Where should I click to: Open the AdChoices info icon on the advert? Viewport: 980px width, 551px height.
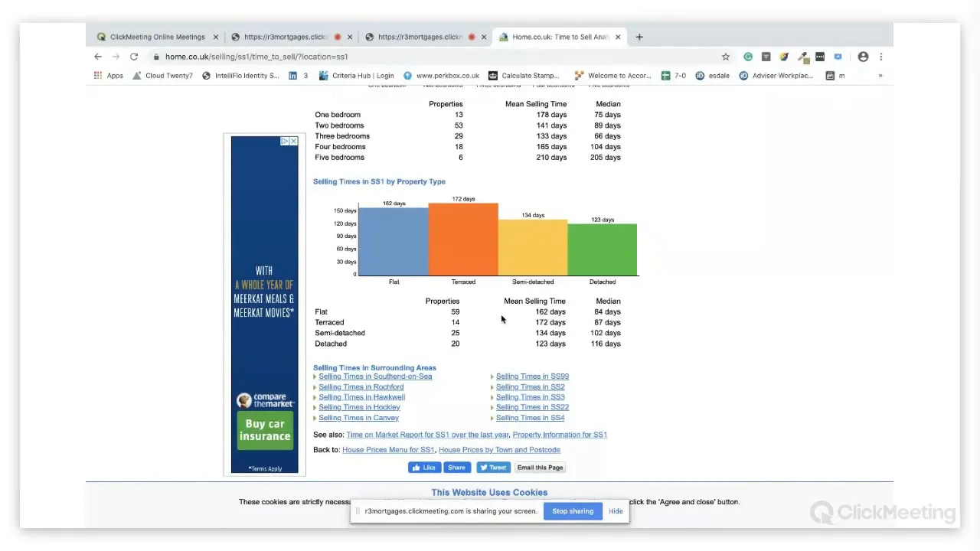[x=285, y=142]
